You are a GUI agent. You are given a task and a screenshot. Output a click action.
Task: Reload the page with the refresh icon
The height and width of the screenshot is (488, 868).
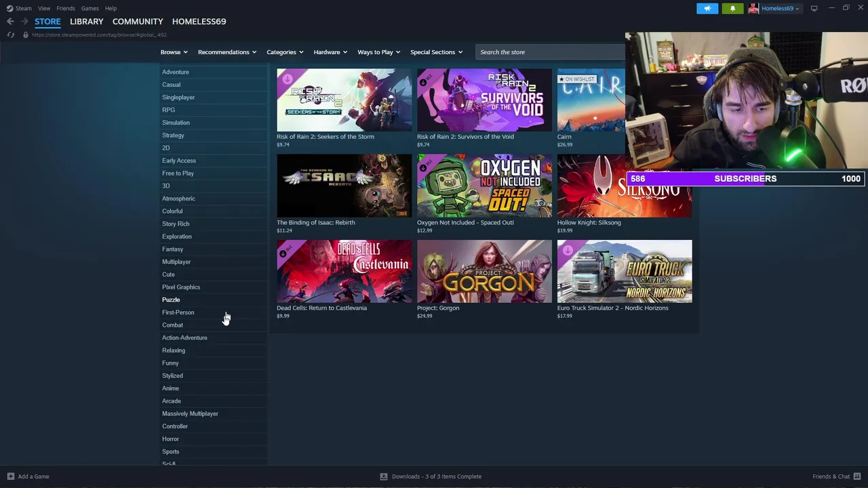[x=11, y=35]
